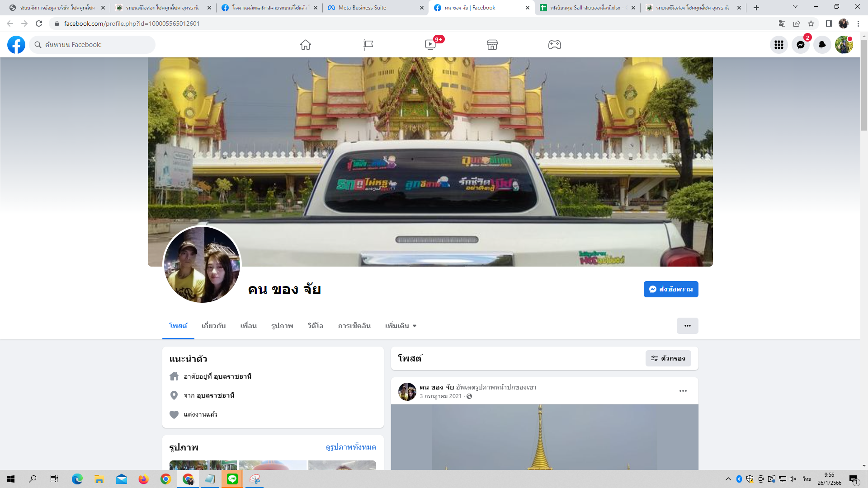
Task: Open the ตัวกรอง filters button
Action: point(668,358)
